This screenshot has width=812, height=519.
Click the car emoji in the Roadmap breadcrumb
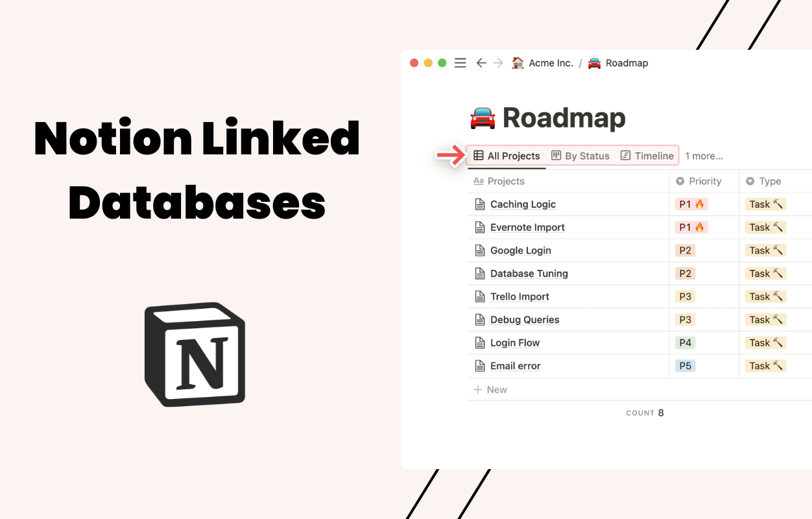coord(595,62)
